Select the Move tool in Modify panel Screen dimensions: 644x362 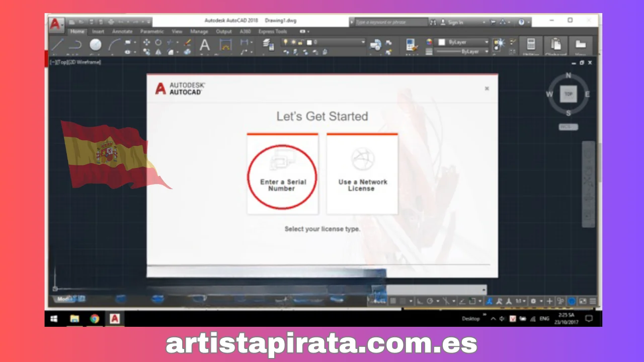click(146, 42)
